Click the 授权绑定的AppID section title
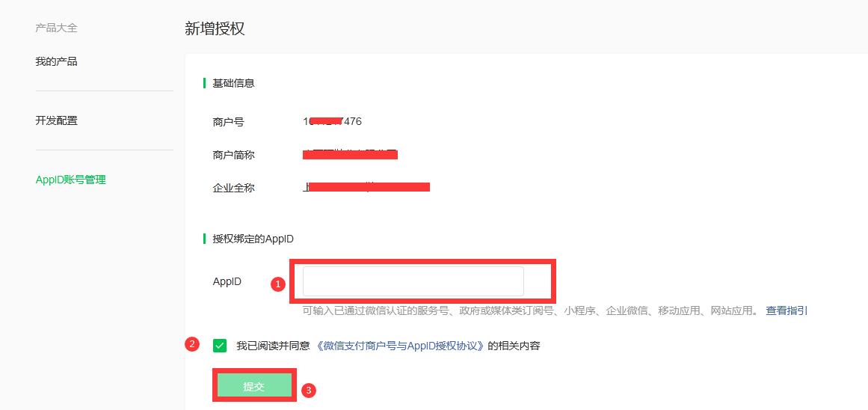Image resolution: width=868 pixels, height=410 pixels. point(253,239)
